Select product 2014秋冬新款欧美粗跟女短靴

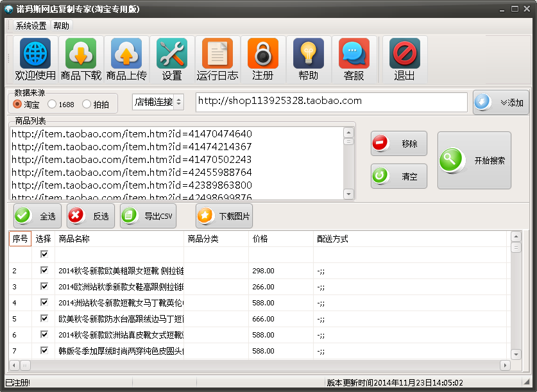(121, 271)
